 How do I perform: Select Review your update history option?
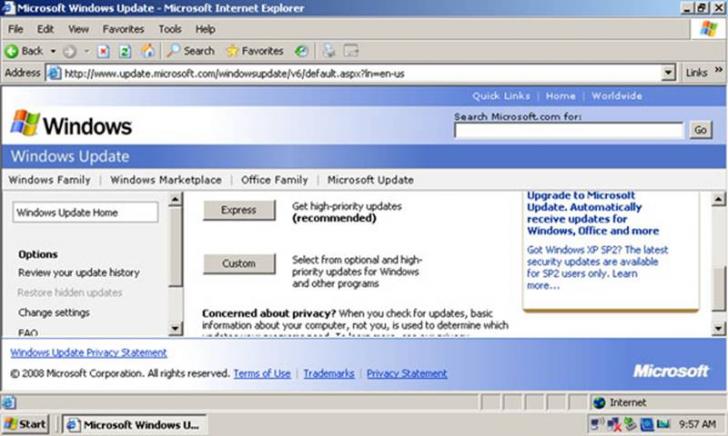tap(78, 272)
